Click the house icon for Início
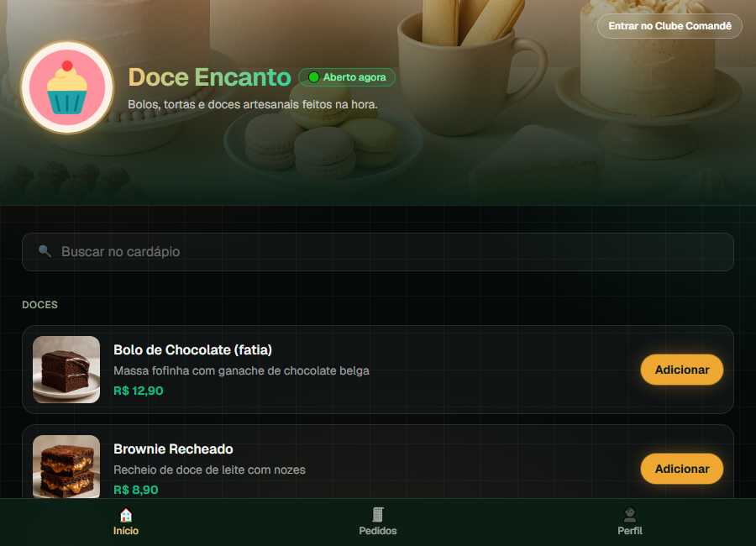The height and width of the screenshot is (546, 756). (x=126, y=515)
